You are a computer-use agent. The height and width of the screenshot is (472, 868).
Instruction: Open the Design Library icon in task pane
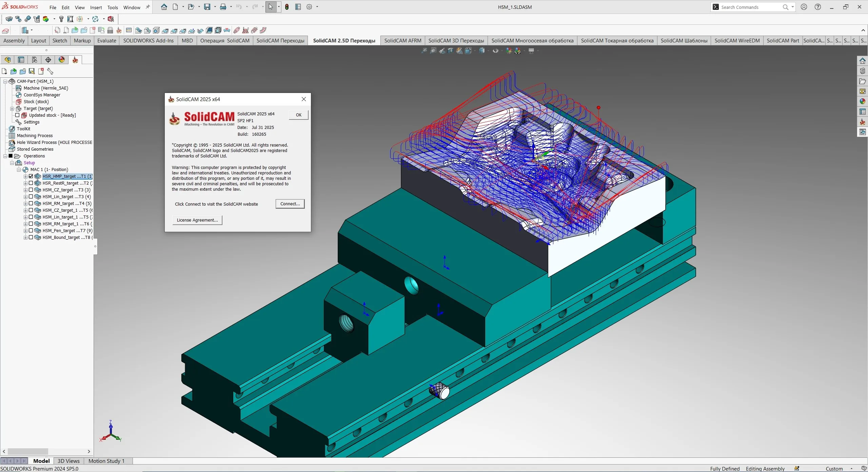[x=863, y=71]
